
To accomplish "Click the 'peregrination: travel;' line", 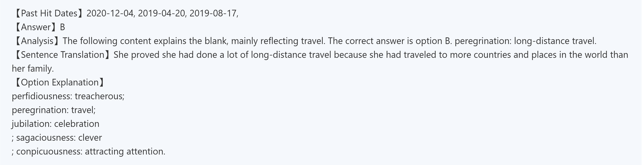I will pyautogui.click(x=54, y=110).
